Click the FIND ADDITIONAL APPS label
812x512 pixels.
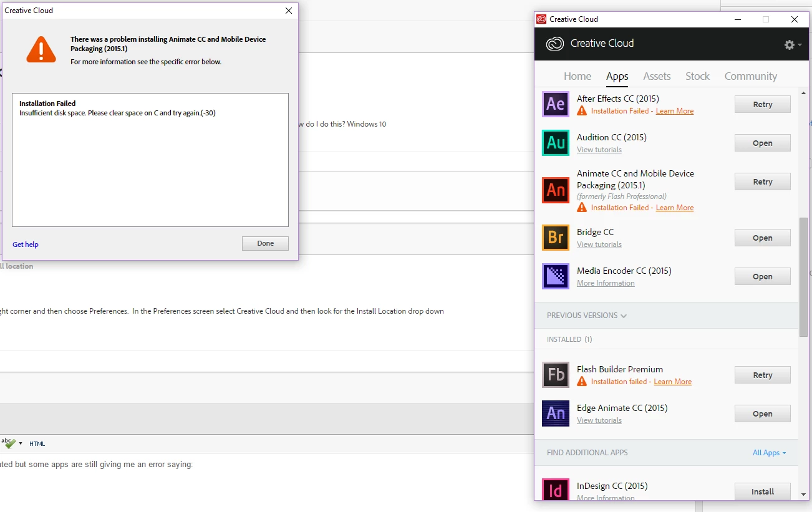pyautogui.click(x=587, y=453)
